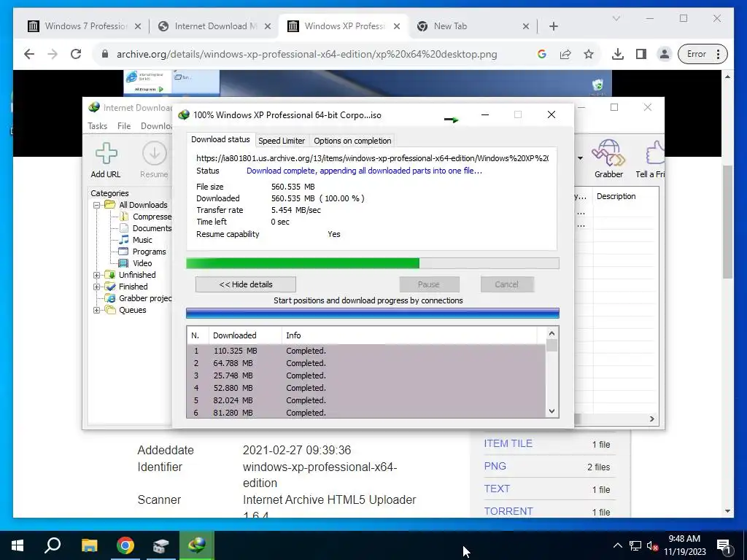Image resolution: width=747 pixels, height=560 pixels.
Task: Open the TORRENT download link
Action: pos(508,511)
